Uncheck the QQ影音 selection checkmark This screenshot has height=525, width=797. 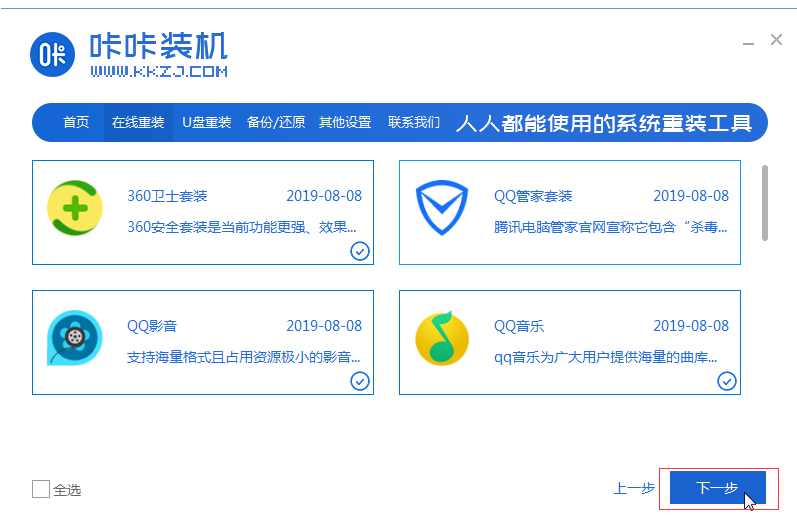(x=360, y=381)
